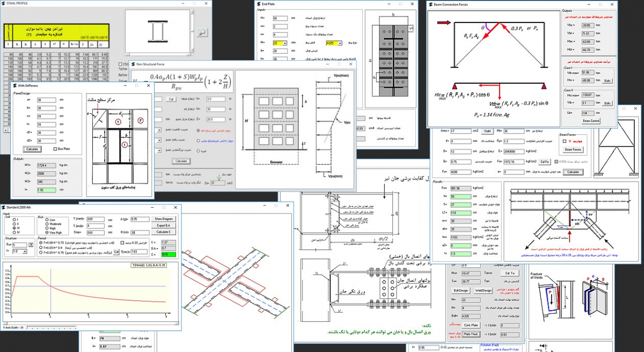
Task: Click the green C= output value 0.14
Action: [x=168, y=255]
